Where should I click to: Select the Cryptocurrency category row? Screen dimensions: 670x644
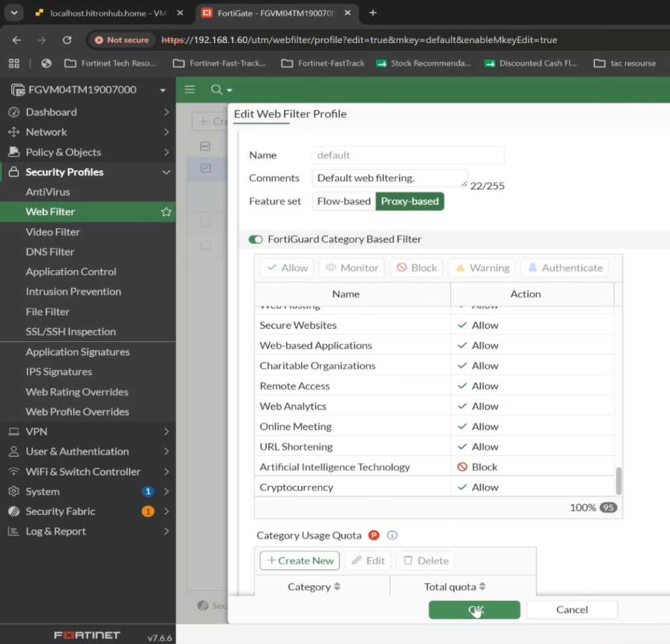[434, 487]
